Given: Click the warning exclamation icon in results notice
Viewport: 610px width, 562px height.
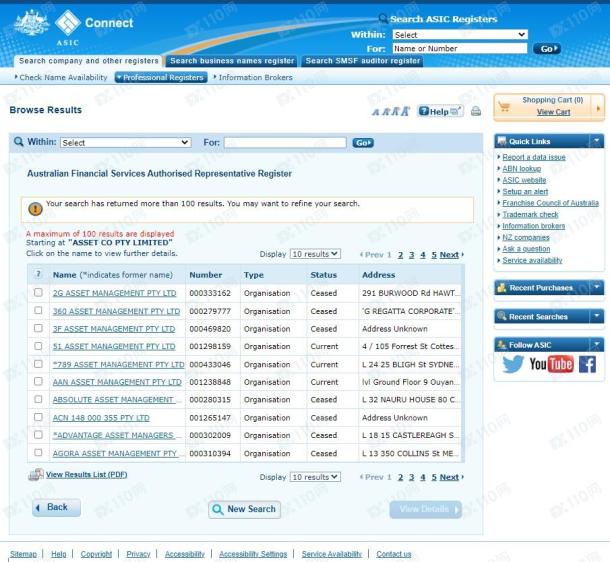Looking at the screenshot, I should point(35,209).
